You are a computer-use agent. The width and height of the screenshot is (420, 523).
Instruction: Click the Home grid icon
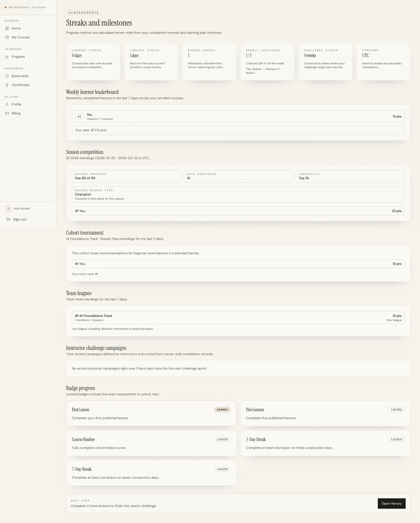pyautogui.click(x=7, y=28)
